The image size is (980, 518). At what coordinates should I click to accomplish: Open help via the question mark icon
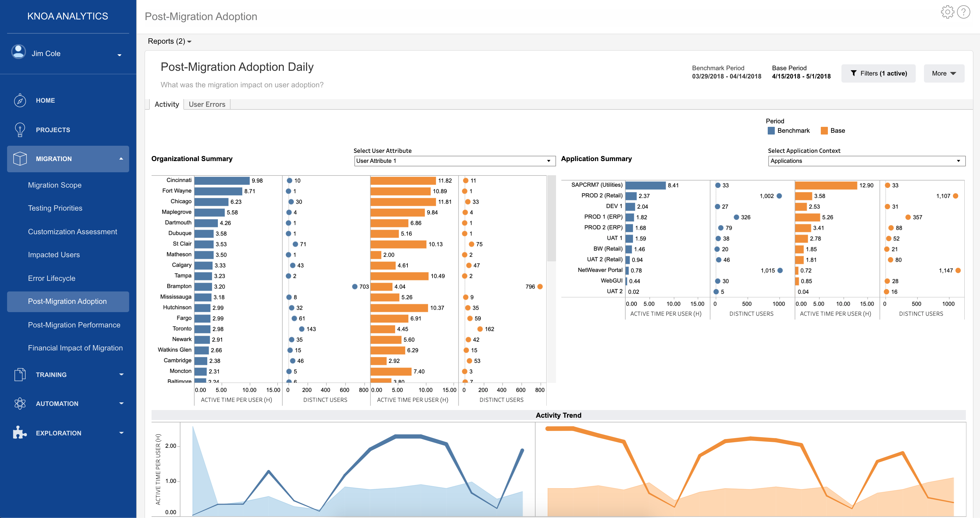pyautogui.click(x=963, y=12)
